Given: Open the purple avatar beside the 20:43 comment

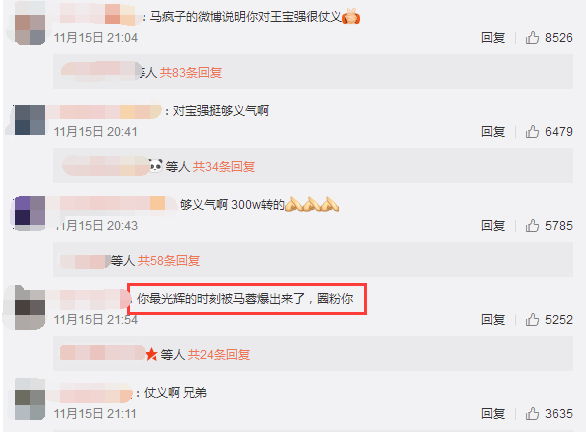Looking at the screenshot, I should (30, 211).
